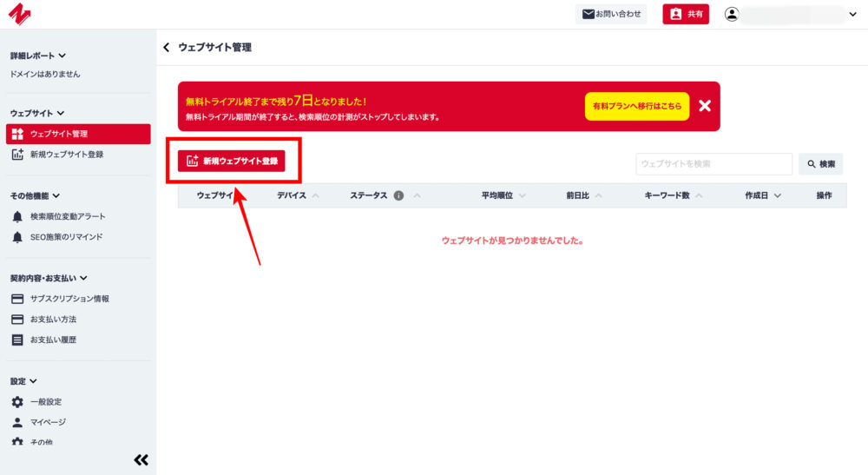Image resolution: width=868 pixels, height=475 pixels.
Task: Click the list icon beside お支払い履歴
Action: coord(17,340)
